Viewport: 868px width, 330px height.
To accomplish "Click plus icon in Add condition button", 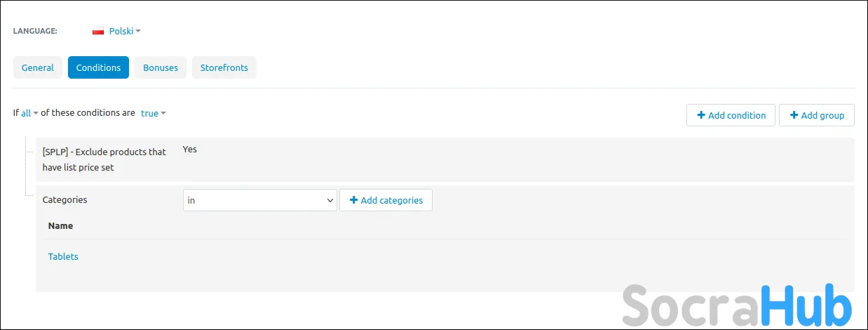I will pos(700,115).
